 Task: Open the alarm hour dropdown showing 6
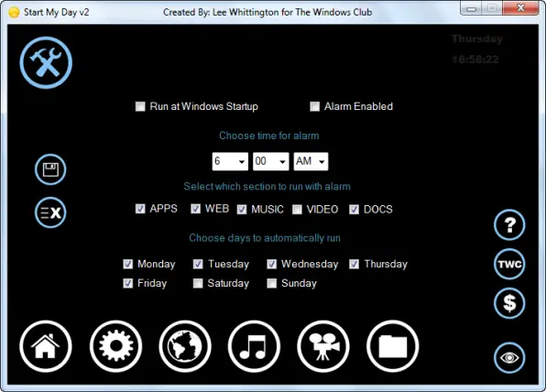point(230,161)
